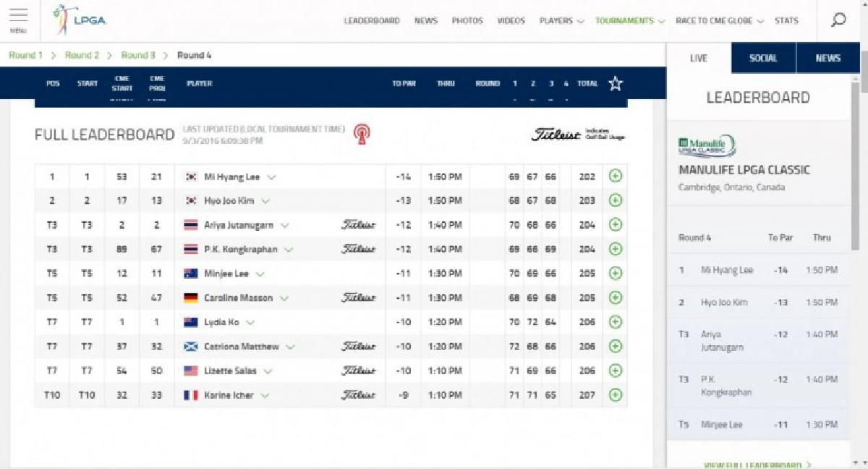The image size is (868, 469).
Task: Click the red live broadcast icon
Action: (361, 134)
